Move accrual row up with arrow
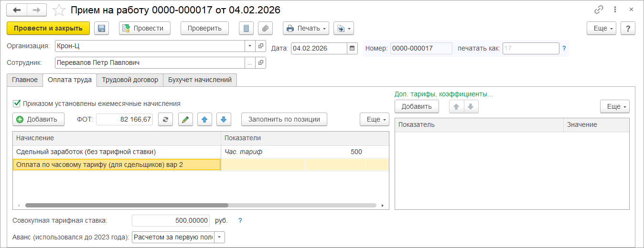644x248 pixels. coord(204,119)
